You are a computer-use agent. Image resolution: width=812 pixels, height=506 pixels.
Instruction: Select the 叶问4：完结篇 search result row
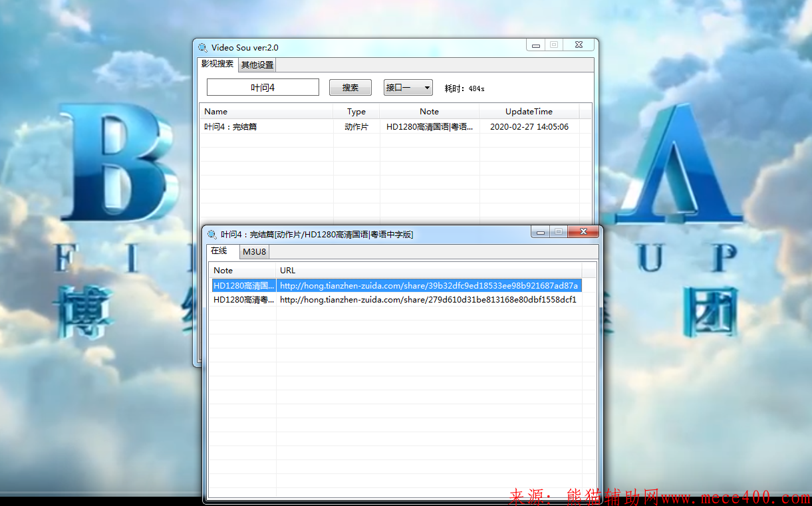[266, 127]
